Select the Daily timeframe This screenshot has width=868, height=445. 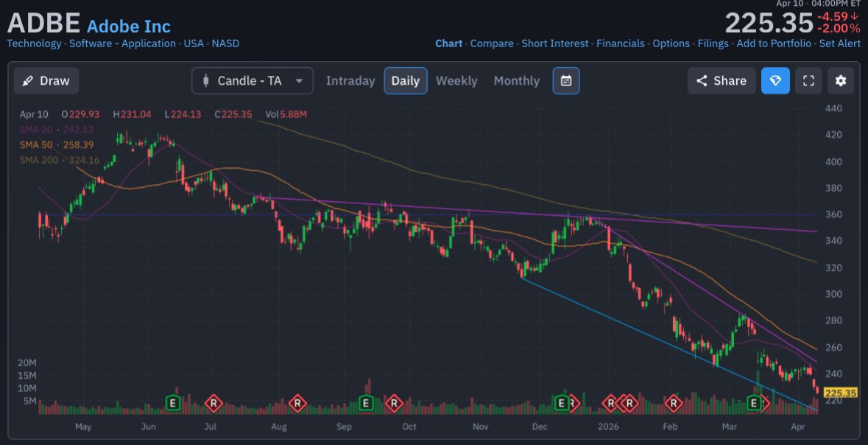pos(405,81)
